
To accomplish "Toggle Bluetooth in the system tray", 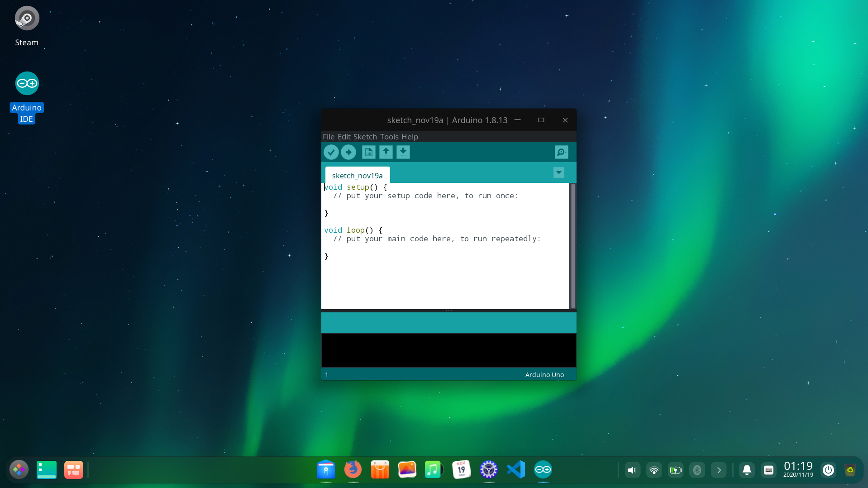I will (x=697, y=470).
